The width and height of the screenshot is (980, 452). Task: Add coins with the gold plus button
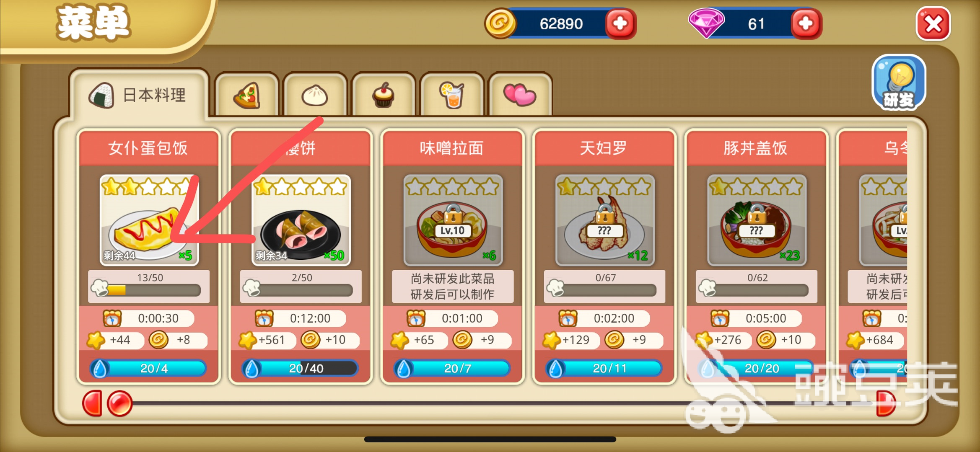[x=620, y=23]
